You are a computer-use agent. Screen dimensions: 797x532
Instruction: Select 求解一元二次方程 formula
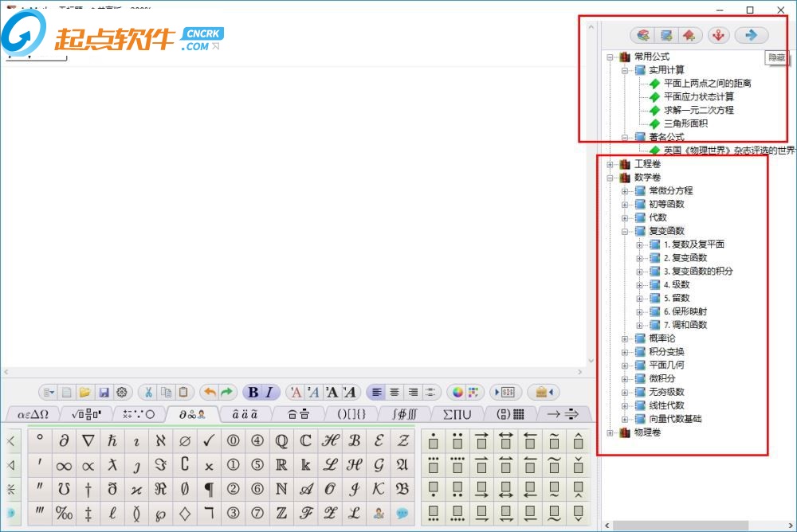(698, 110)
